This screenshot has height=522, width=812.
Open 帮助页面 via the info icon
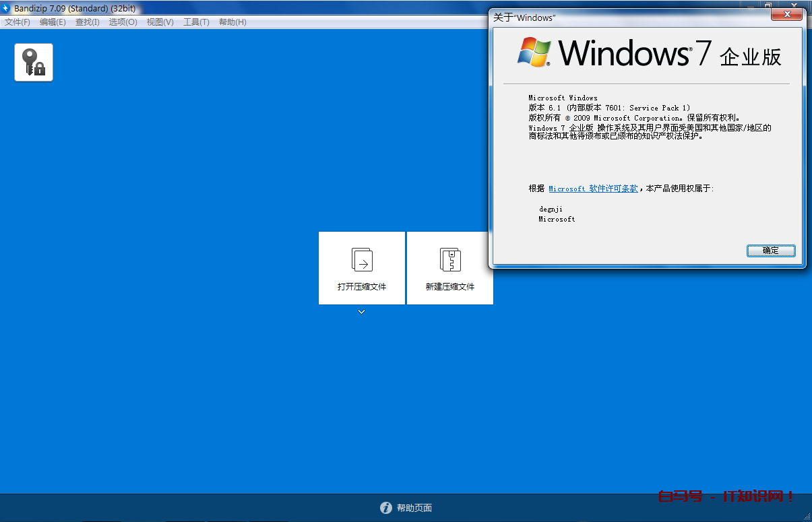(386, 508)
